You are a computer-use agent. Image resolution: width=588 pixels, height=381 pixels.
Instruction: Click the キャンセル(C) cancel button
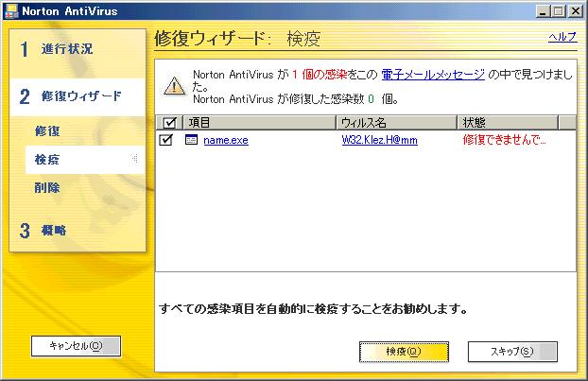pyautogui.click(x=77, y=346)
